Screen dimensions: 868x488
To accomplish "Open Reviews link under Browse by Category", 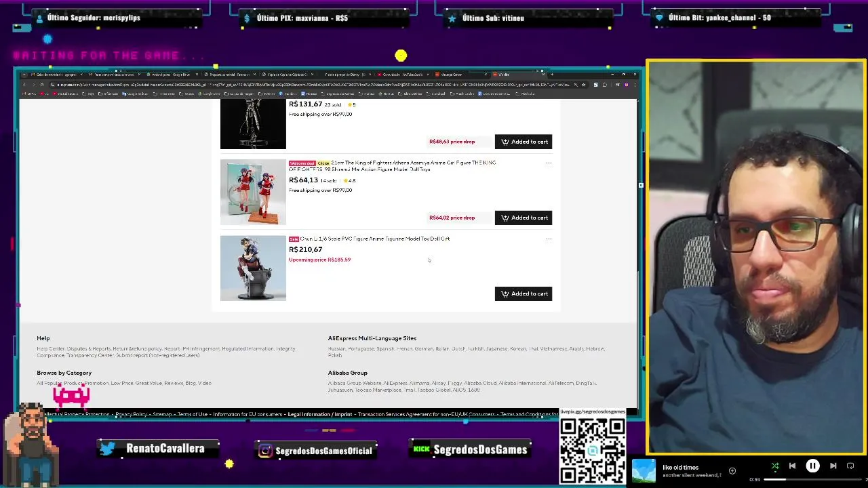I will pos(174,384).
